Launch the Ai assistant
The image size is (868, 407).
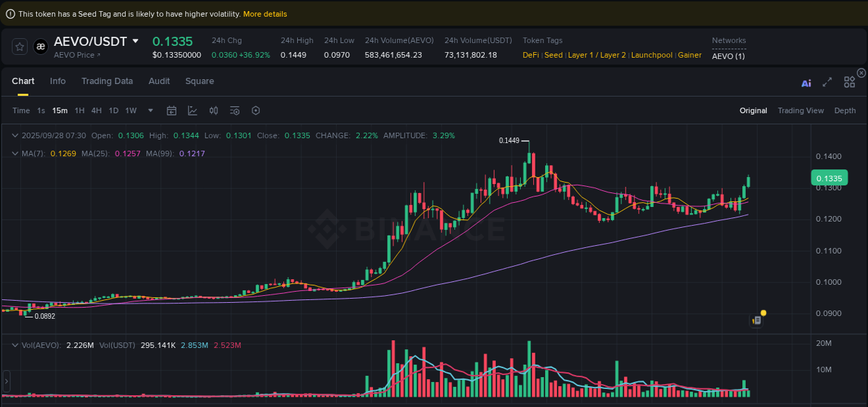(x=806, y=82)
